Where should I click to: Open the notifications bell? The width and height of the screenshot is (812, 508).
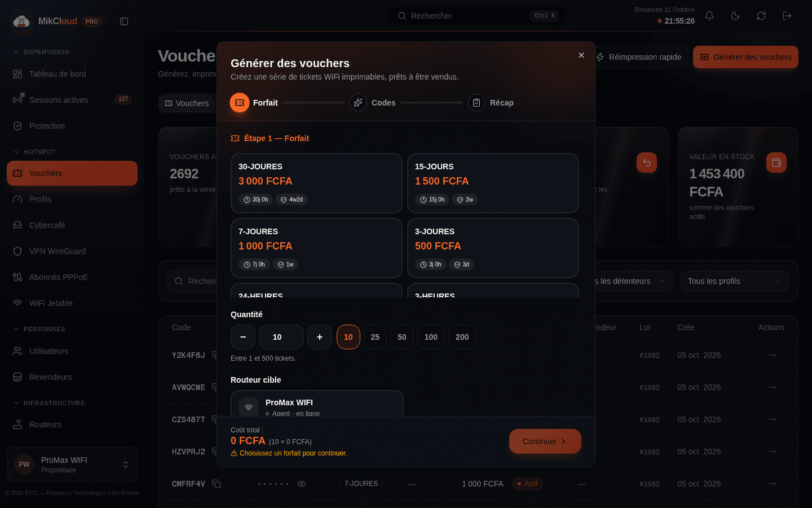pos(709,16)
